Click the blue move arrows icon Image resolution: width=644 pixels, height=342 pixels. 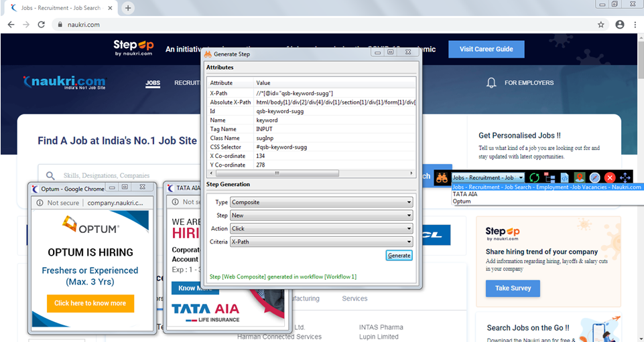click(x=625, y=177)
